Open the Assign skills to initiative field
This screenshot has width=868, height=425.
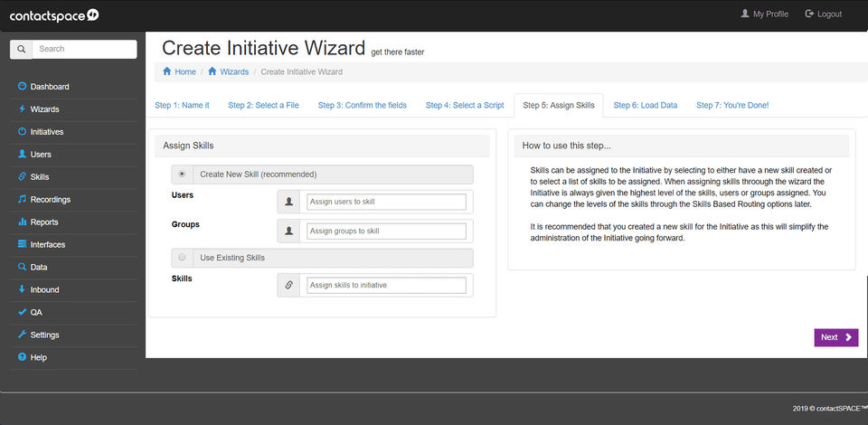386,286
